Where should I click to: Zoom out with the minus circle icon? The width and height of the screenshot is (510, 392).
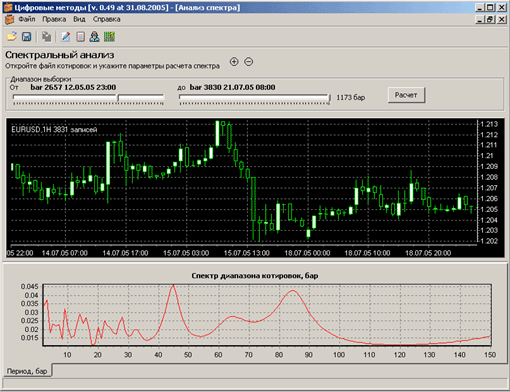tap(249, 61)
